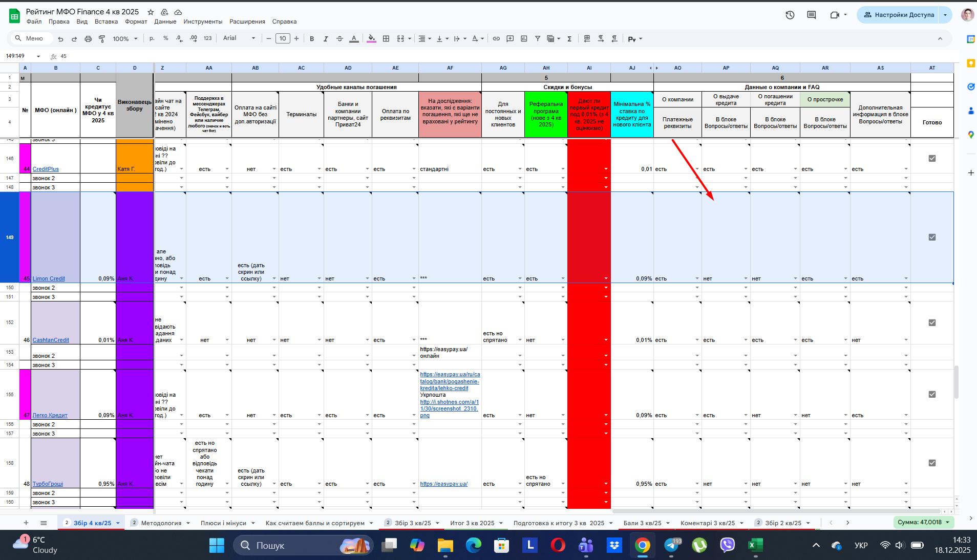Redo the last undone action

pyautogui.click(x=74, y=39)
